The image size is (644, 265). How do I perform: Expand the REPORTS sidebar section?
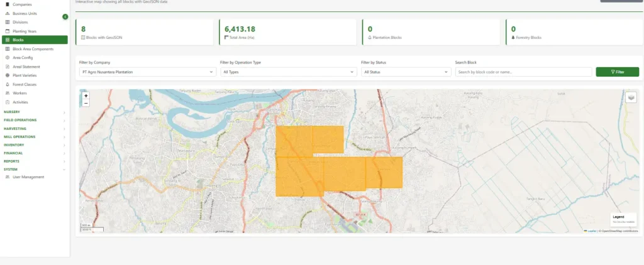[35, 161]
